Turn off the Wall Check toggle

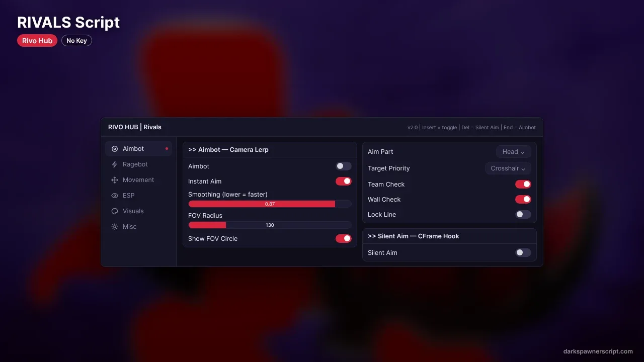(x=523, y=199)
